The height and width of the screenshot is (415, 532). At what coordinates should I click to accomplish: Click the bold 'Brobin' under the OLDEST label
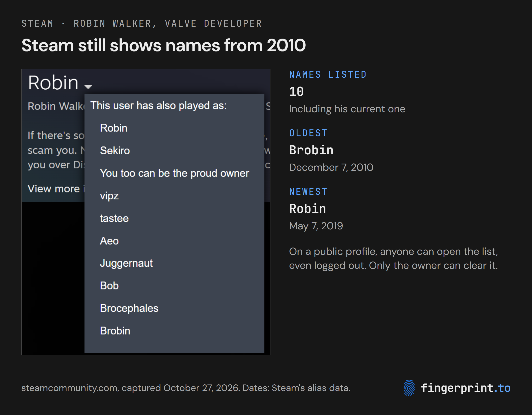pyautogui.click(x=311, y=150)
